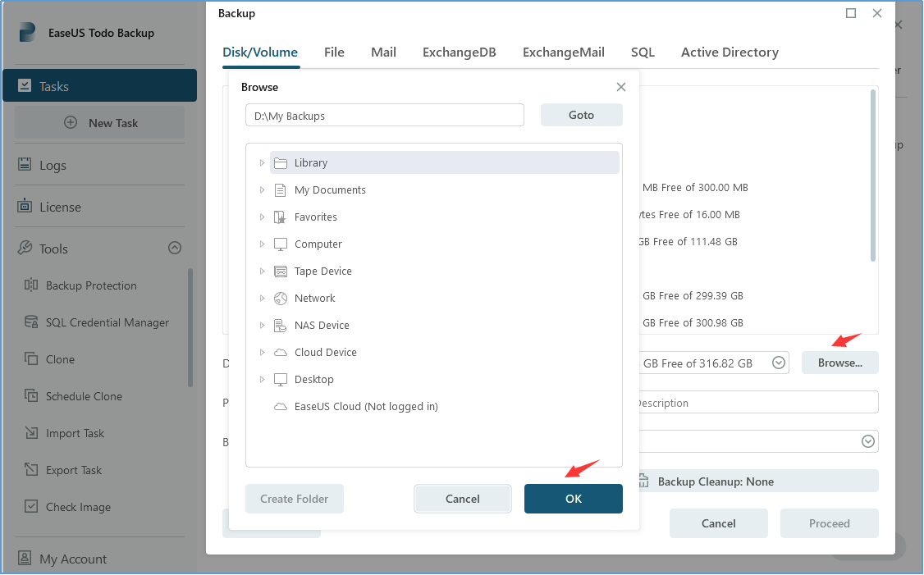Expand the My Documents tree node

(x=263, y=189)
